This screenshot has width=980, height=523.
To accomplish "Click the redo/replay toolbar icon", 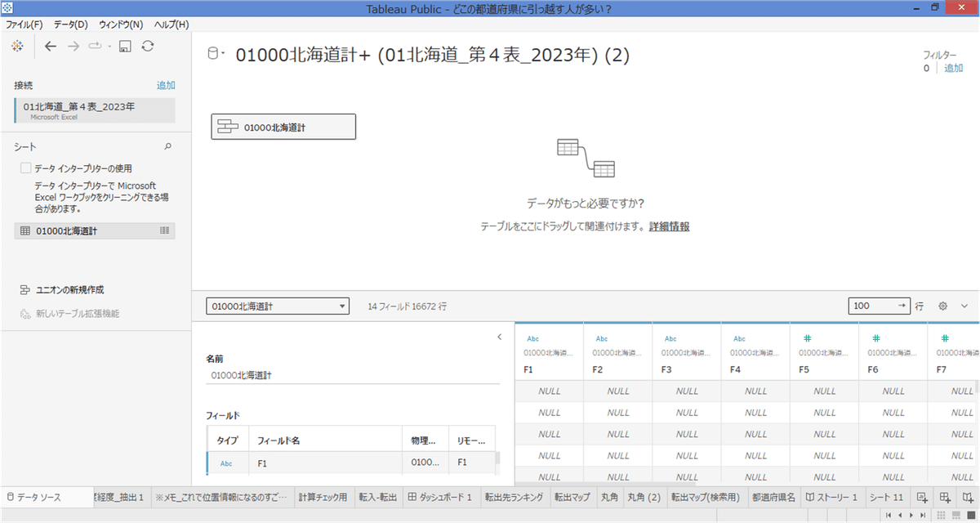I will (x=95, y=47).
